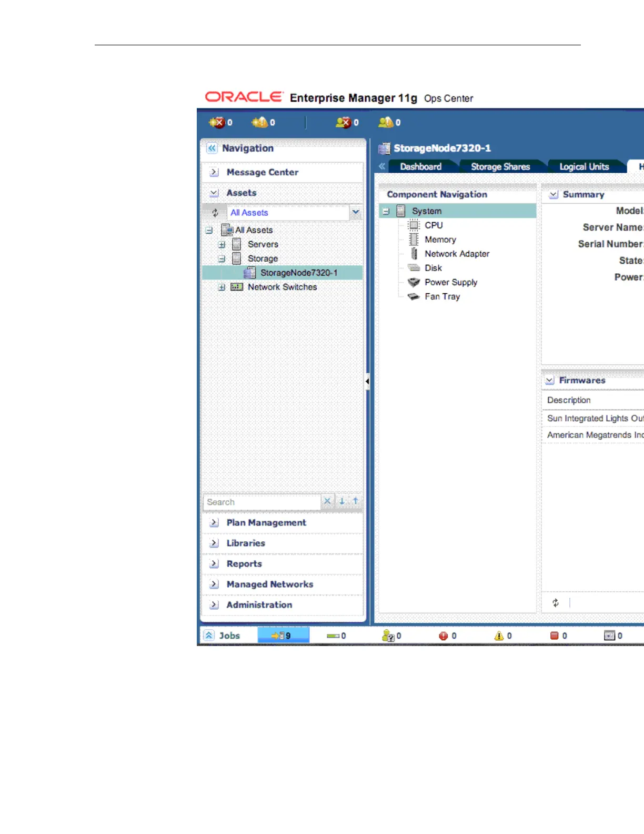
Task: Click the jobs awaiting user input icon
Action: 388,636
